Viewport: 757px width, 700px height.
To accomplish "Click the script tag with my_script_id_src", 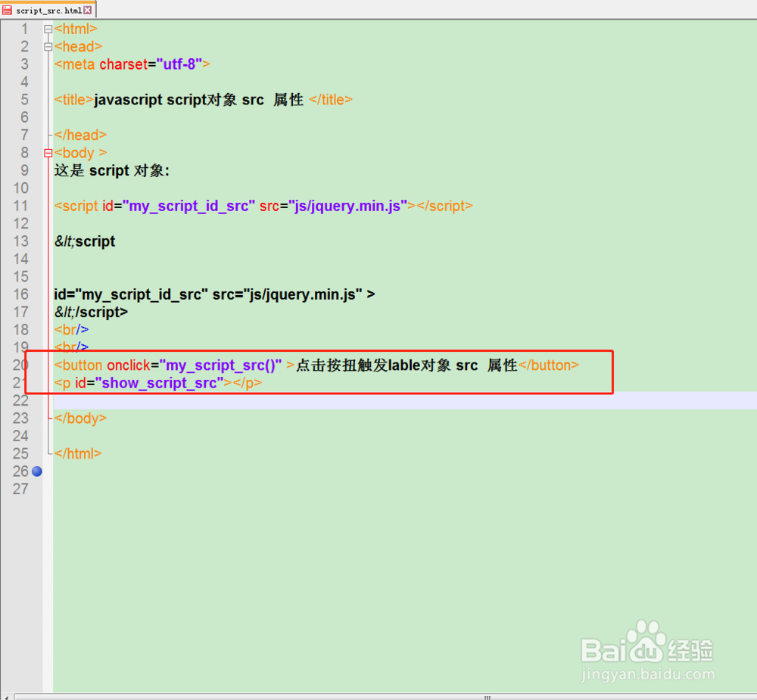I will [263, 206].
